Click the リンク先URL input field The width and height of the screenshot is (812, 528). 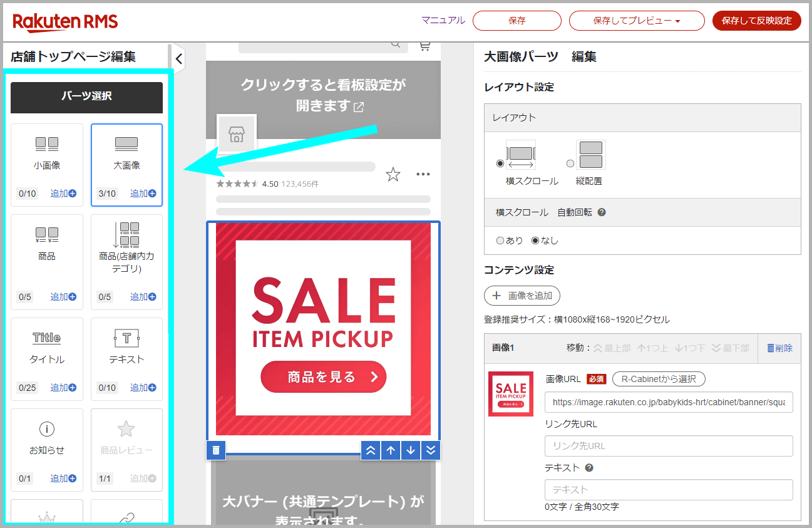(x=669, y=445)
